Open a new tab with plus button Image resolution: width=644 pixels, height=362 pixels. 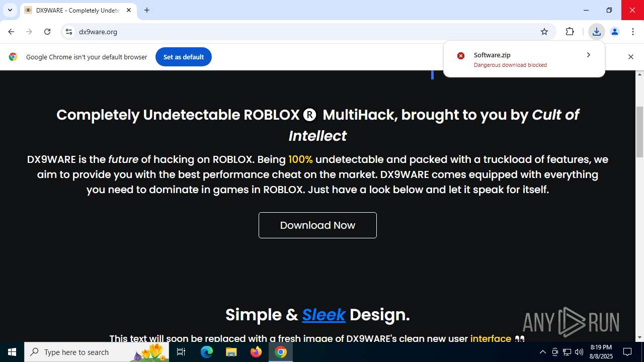pyautogui.click(x=147, y=10)
